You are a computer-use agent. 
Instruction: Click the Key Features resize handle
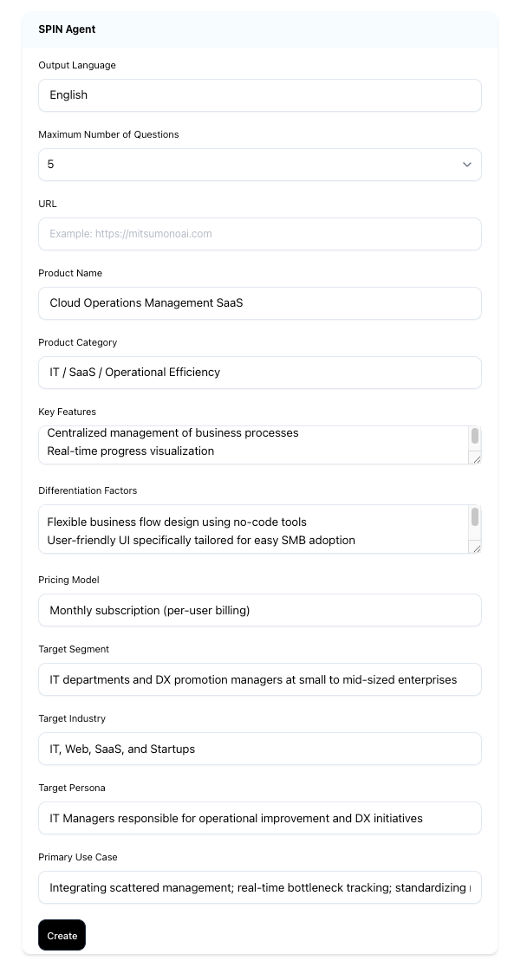pyautogui.click(x=475, y=458)
